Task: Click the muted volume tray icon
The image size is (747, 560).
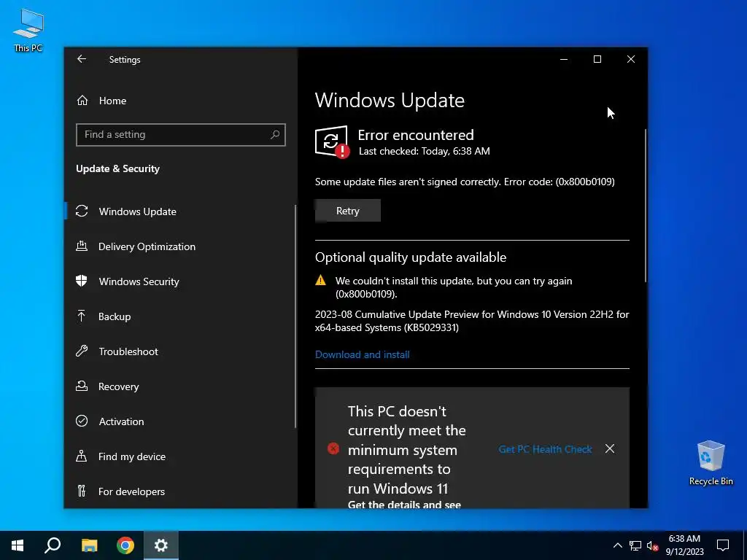Action: point(653,545)
